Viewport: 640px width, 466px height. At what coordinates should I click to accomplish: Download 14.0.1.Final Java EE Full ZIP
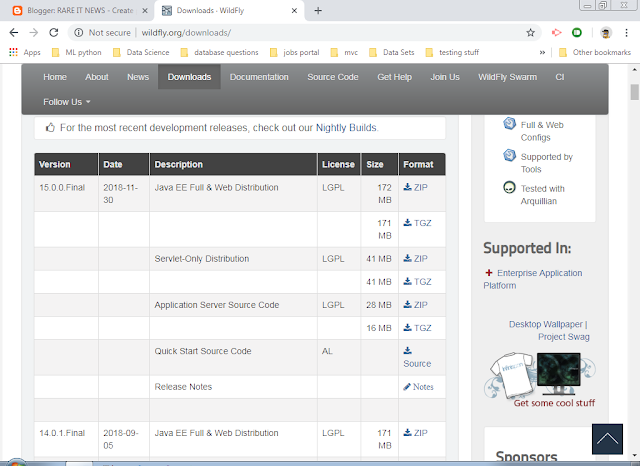click(x=416, y=433)
